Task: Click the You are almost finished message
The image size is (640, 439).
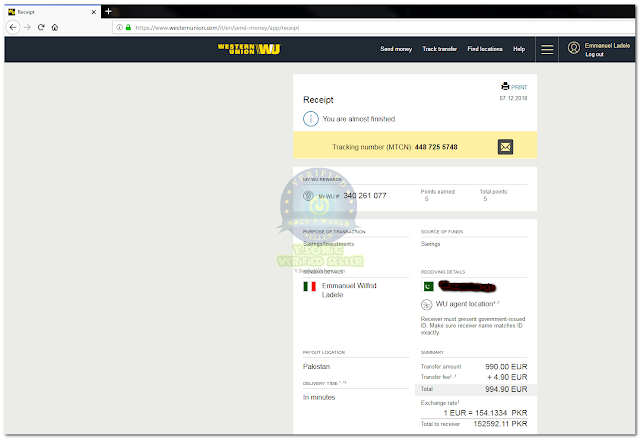Action: point(359,119)
